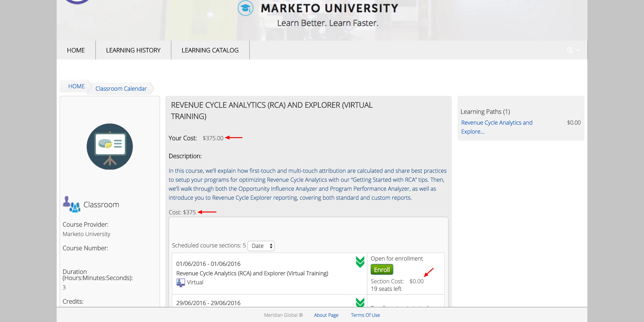Click the classroom presentation board course image
This screenshot has width=644, height=322.
(110, 147)
